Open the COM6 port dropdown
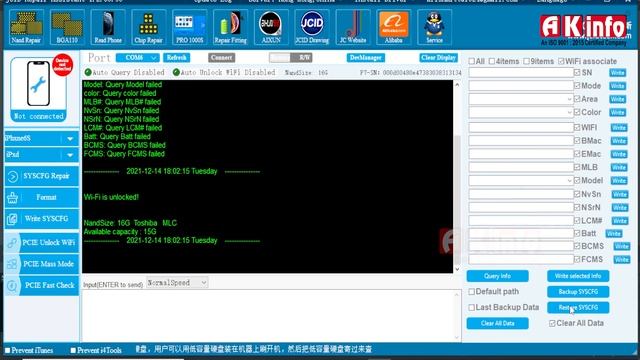This screenshot has height=360, width=640. click(x=138, y=58)
